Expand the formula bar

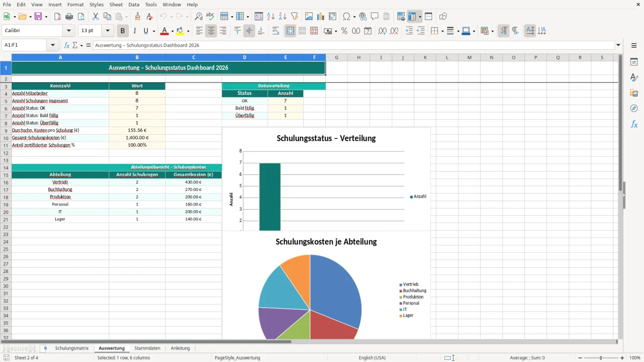618,45
